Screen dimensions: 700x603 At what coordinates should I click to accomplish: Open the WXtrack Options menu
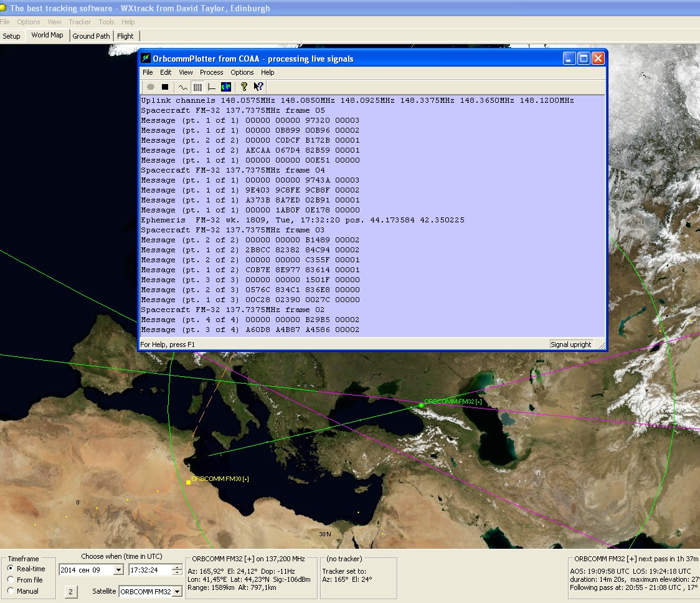click(29, 22)
